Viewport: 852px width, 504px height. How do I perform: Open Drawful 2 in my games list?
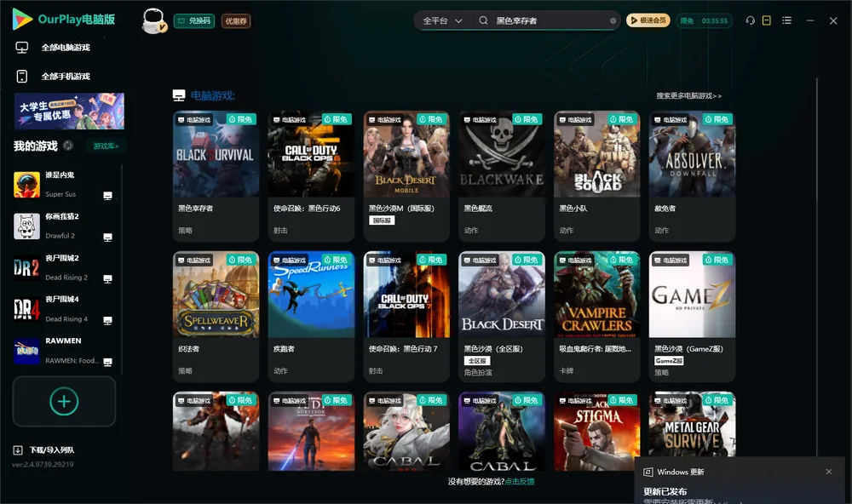click(62, 226)
